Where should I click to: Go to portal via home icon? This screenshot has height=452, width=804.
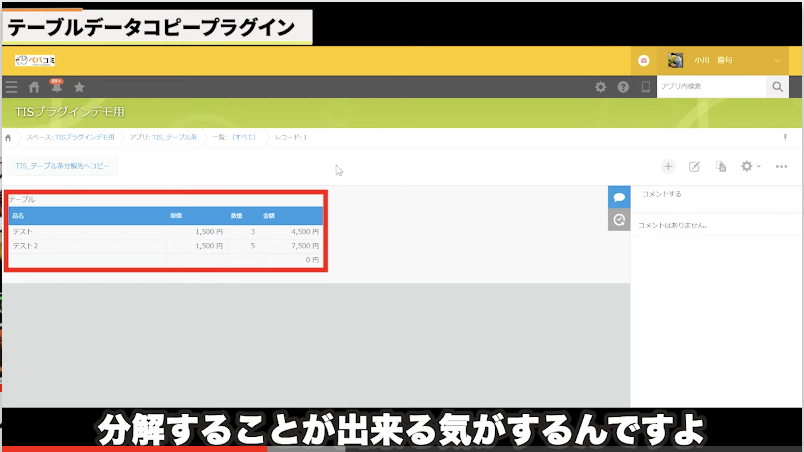tap(34, 88)
